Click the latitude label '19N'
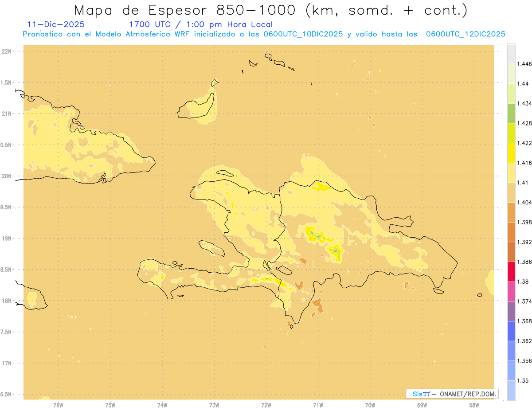532x411 pixels. point(7,238)
